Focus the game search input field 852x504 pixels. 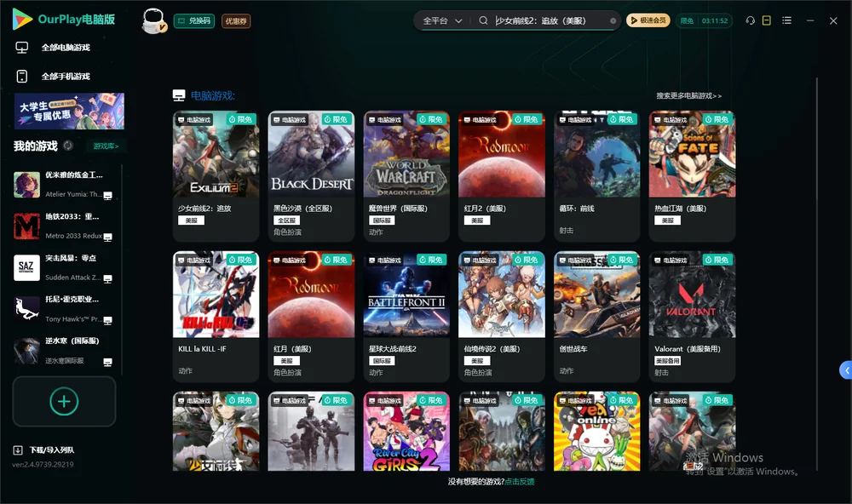point(551,20)
